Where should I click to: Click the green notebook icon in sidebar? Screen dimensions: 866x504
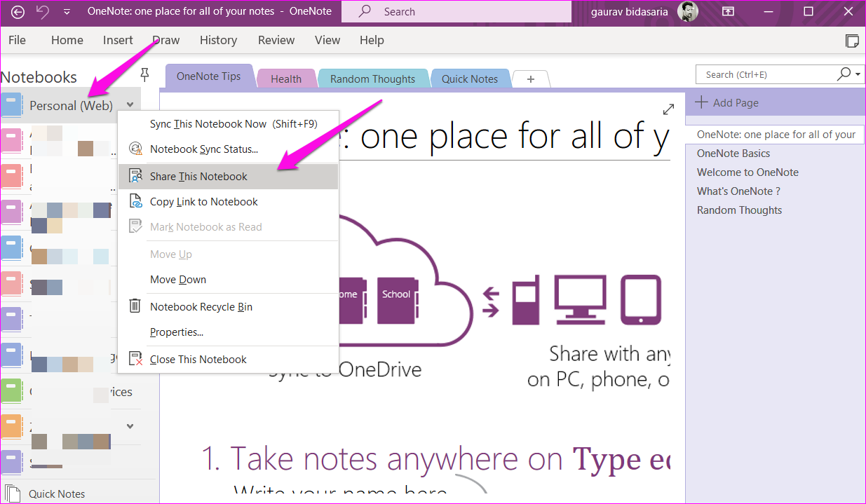click(x=13, y=391)
